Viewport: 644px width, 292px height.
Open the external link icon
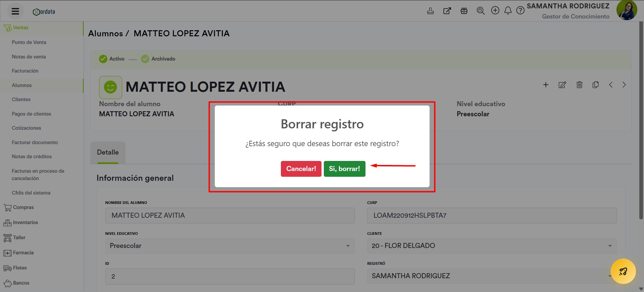tap(447, 11)
